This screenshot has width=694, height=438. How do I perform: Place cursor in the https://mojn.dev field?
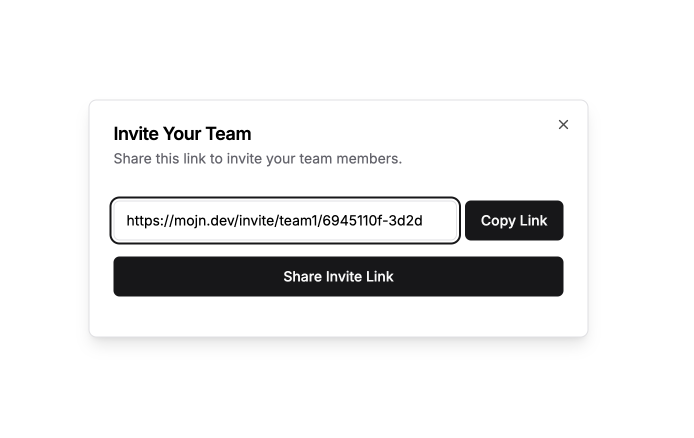click(285, 220)
